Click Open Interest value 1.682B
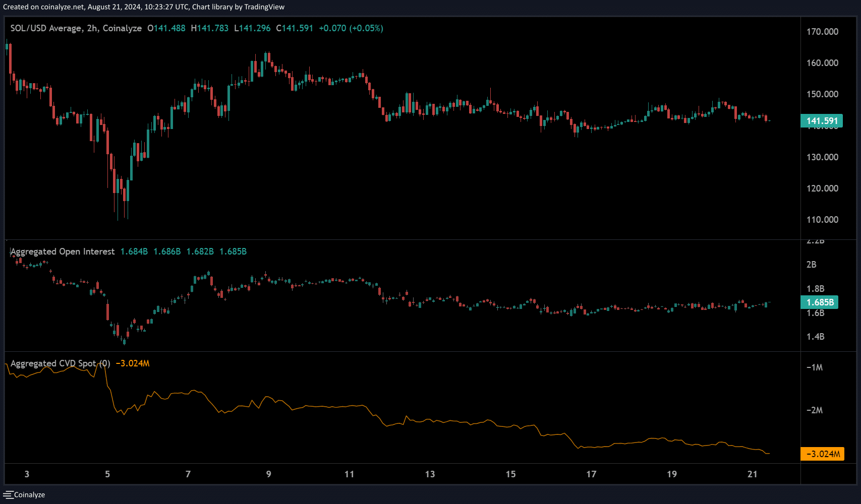Screen dimensions: 861x504 (200, 251)
